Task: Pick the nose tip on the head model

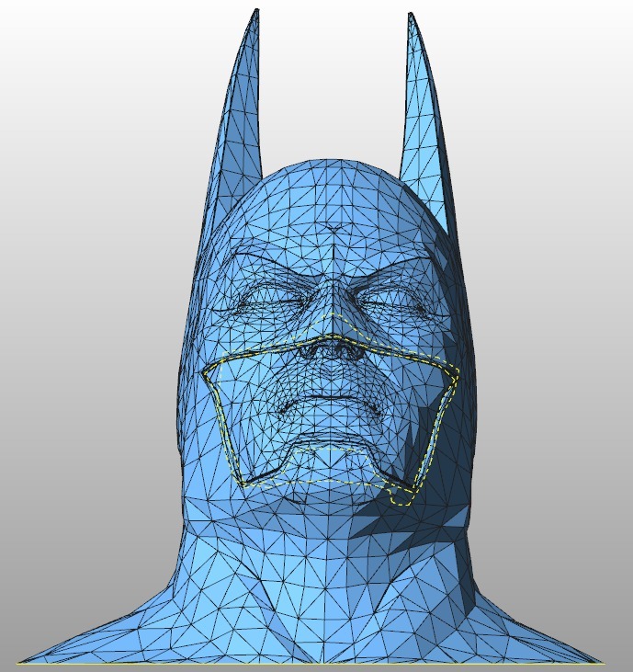Action: (x=332, y=336)
